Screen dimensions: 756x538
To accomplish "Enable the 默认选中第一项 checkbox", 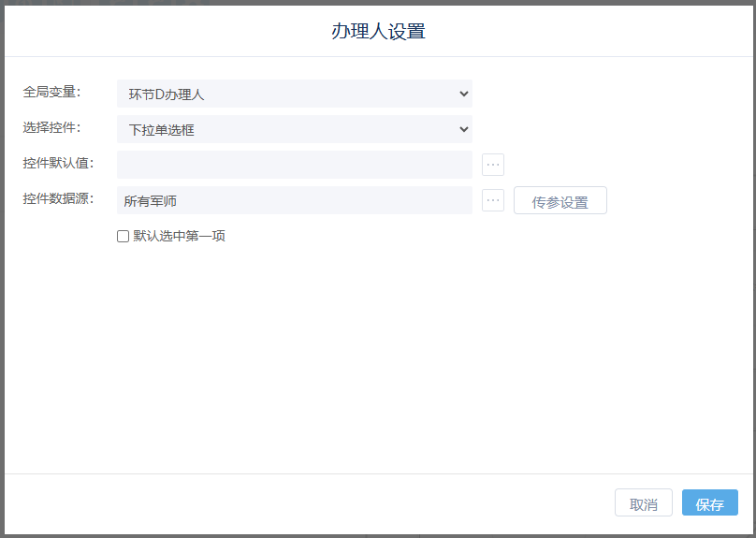I will coord(123,237).
